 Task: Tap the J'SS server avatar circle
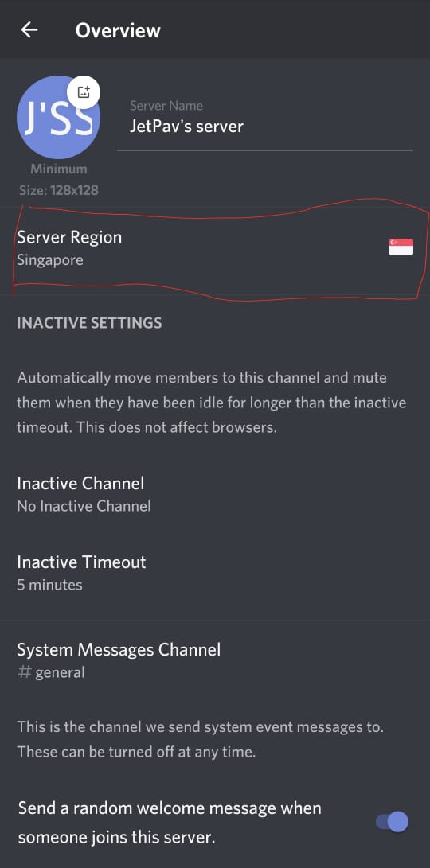58,117
